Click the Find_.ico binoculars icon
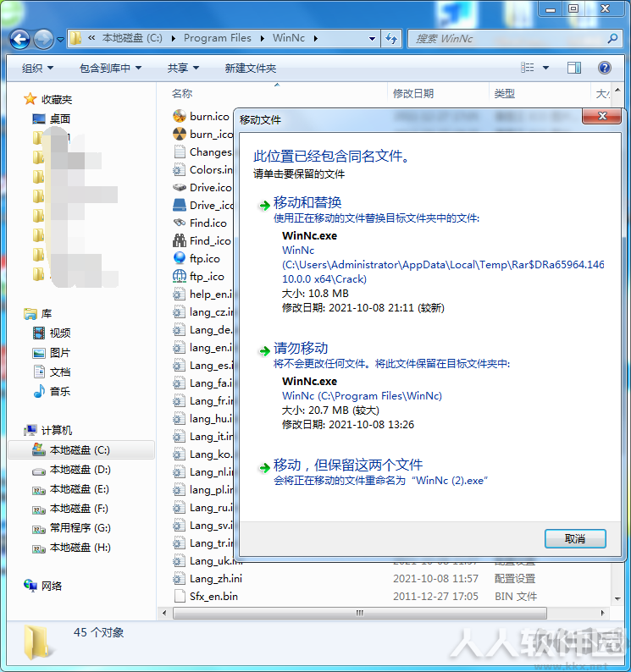This screenshot has height=672, width=631. [x=180, y=241]
